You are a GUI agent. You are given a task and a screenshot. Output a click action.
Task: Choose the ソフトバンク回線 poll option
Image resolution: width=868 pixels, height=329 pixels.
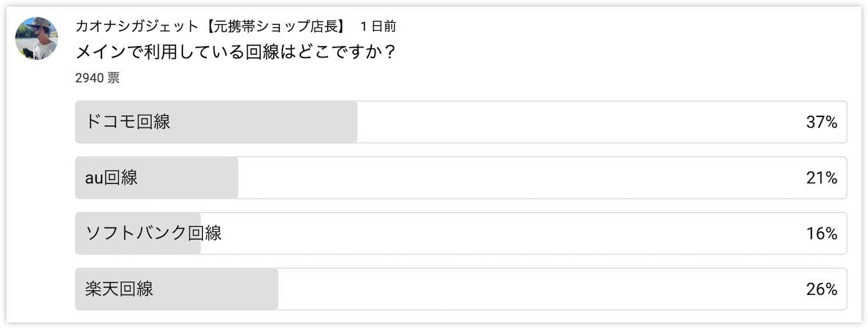click(461, 233)
